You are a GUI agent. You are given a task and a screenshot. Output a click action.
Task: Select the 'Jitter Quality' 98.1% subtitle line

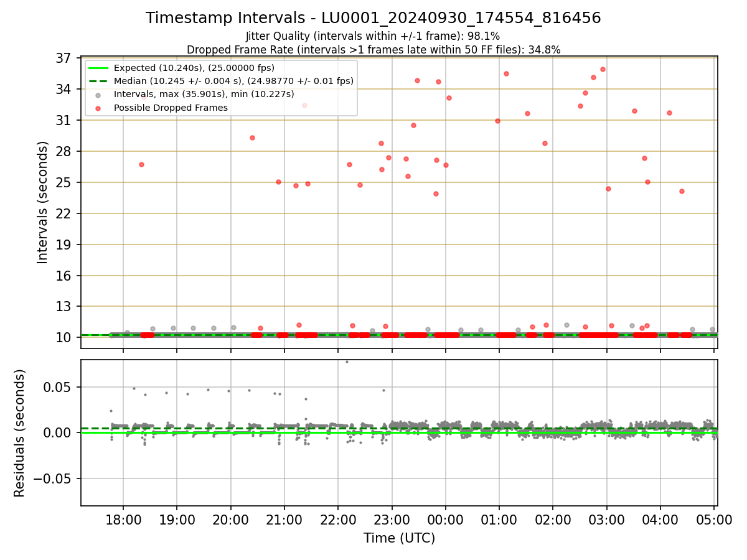point(373,37)
